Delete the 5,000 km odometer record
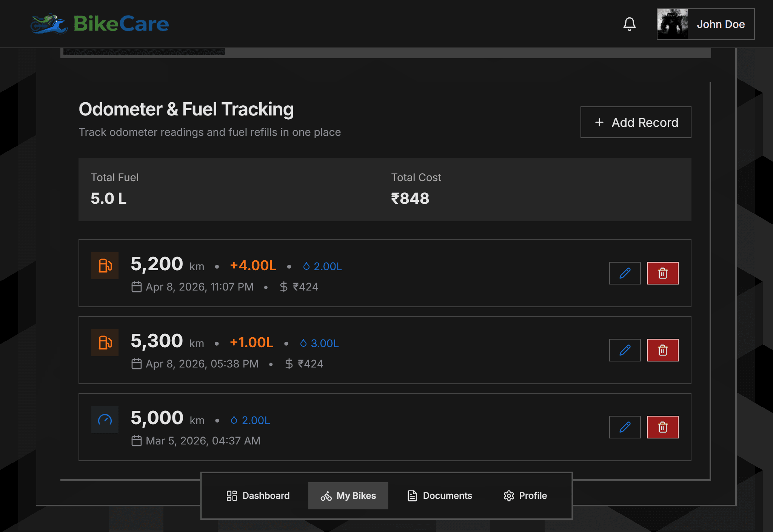 click(x=662, y=427)
